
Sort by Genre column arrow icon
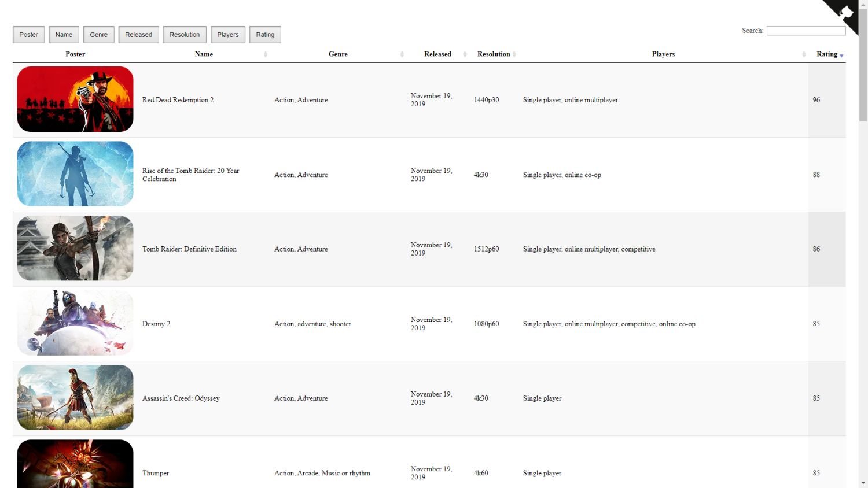402,54
